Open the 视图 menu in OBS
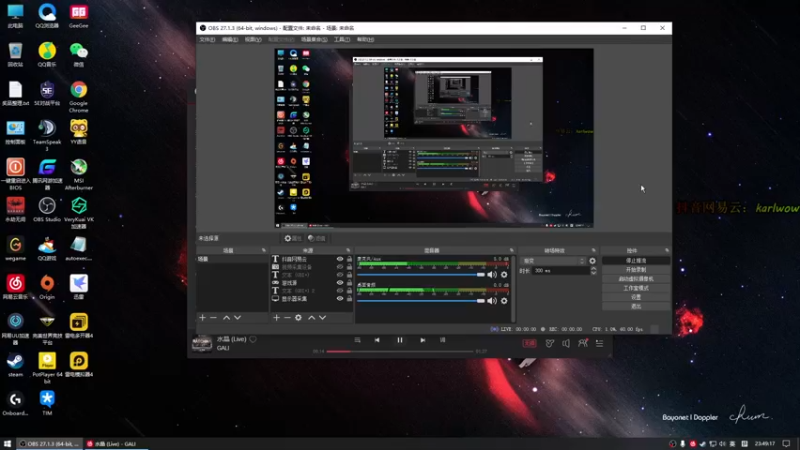This screenshot has width=800, height=450. [x=253, y=39]
